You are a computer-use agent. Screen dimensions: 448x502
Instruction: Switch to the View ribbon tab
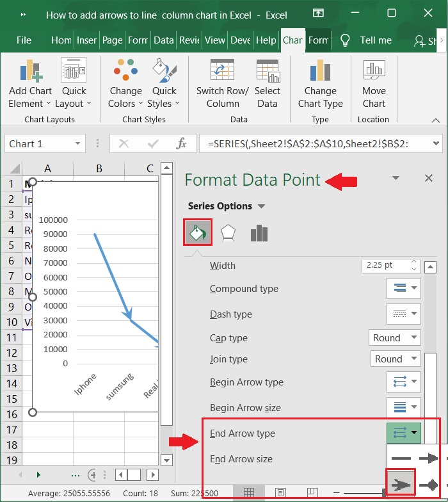[x=215, y=40]
